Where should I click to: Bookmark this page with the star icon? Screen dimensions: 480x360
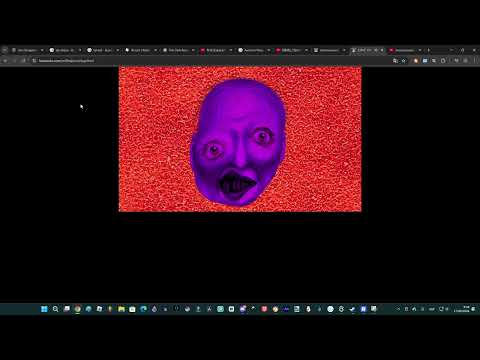[404, 61]
